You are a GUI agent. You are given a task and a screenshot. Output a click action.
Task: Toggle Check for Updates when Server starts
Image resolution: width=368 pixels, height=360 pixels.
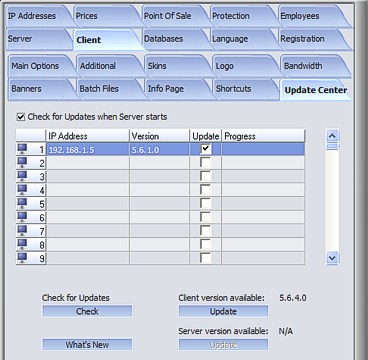(21, 117)
